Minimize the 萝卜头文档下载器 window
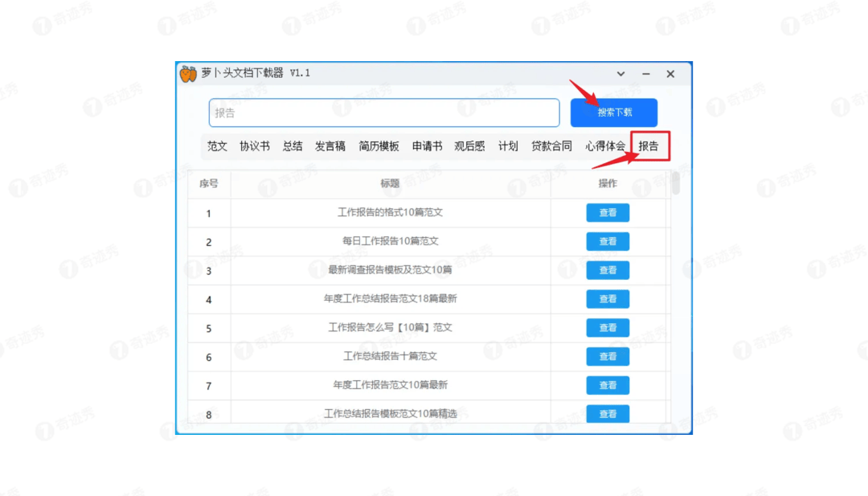 click(646, 74)
